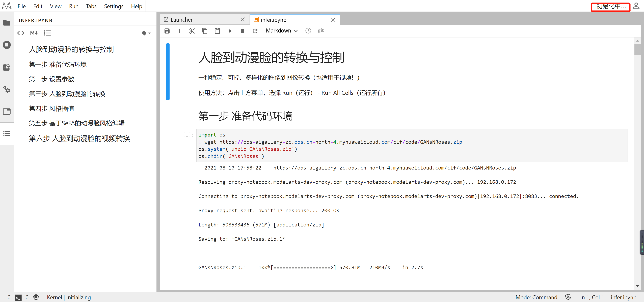Run the selected cell with the play icon

tap(230, 31)
